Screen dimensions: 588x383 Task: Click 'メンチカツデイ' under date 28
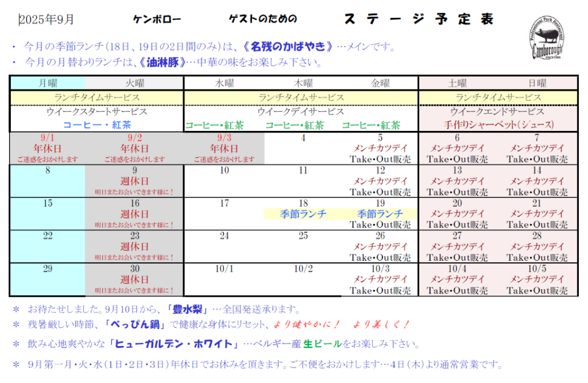537,247
